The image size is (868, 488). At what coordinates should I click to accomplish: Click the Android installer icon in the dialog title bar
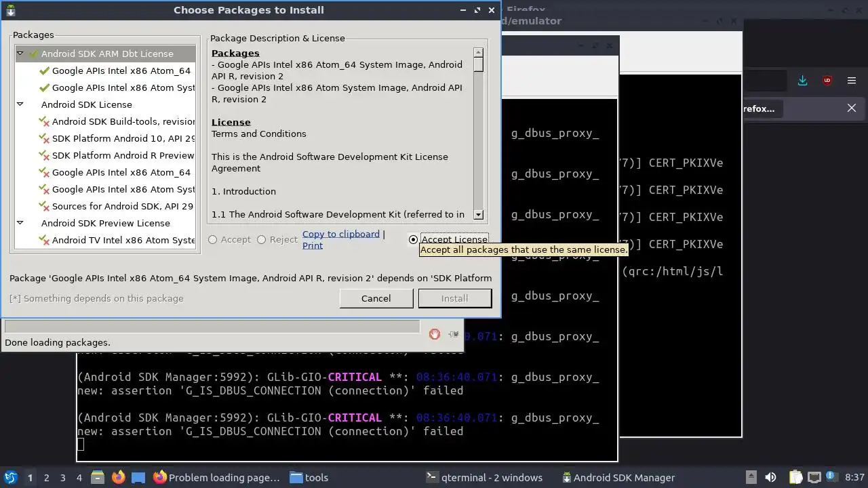(x=10, y=10)
